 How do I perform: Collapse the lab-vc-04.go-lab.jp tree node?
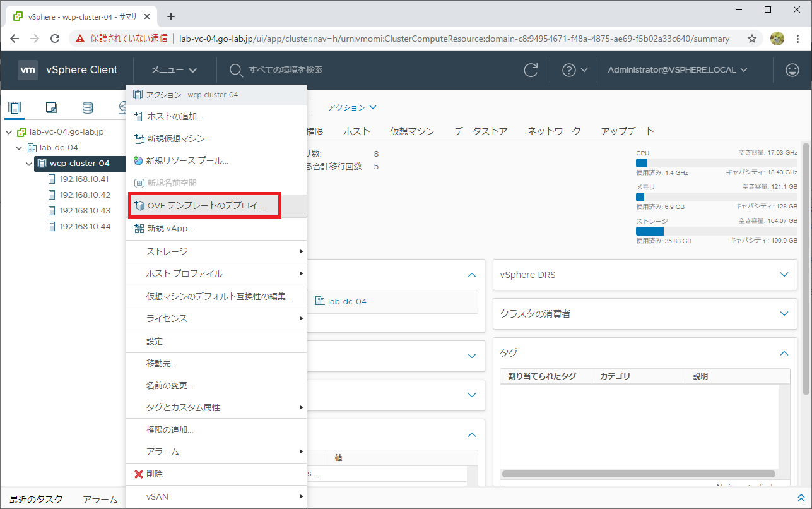click(9, 132)
